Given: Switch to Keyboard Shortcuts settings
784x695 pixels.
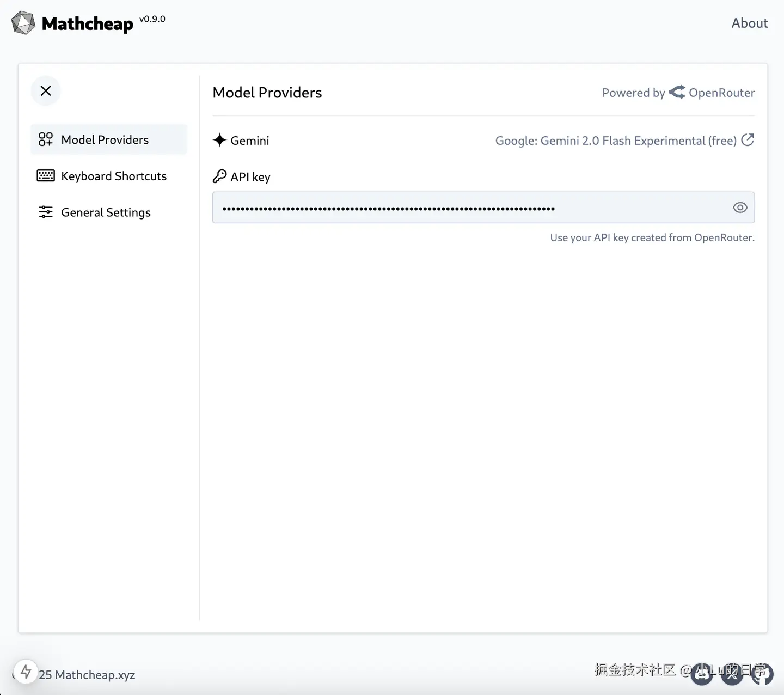Looking at the screenshot, I should coord(113,176).
